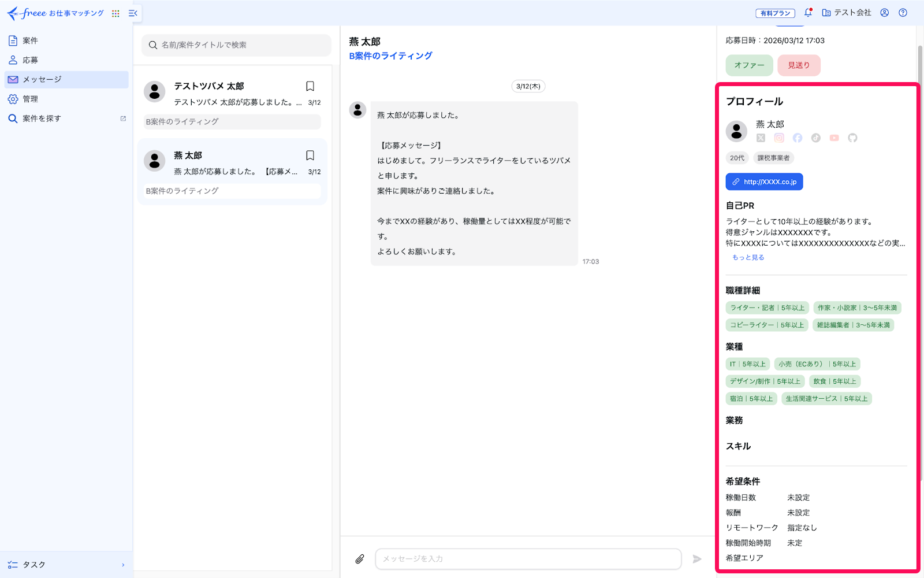Click the 有料プラン badge
This screenshot has height=578, width=924.
[775, 13]
